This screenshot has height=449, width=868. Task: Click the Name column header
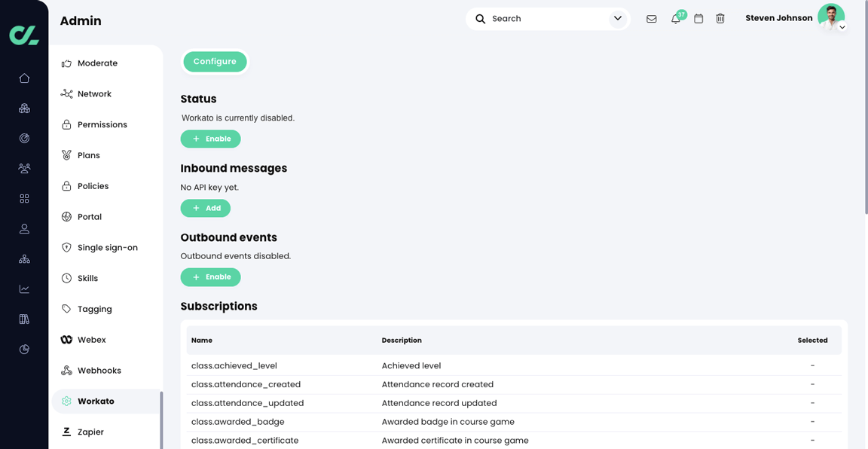pyautogui.click(x=201, y=341)
